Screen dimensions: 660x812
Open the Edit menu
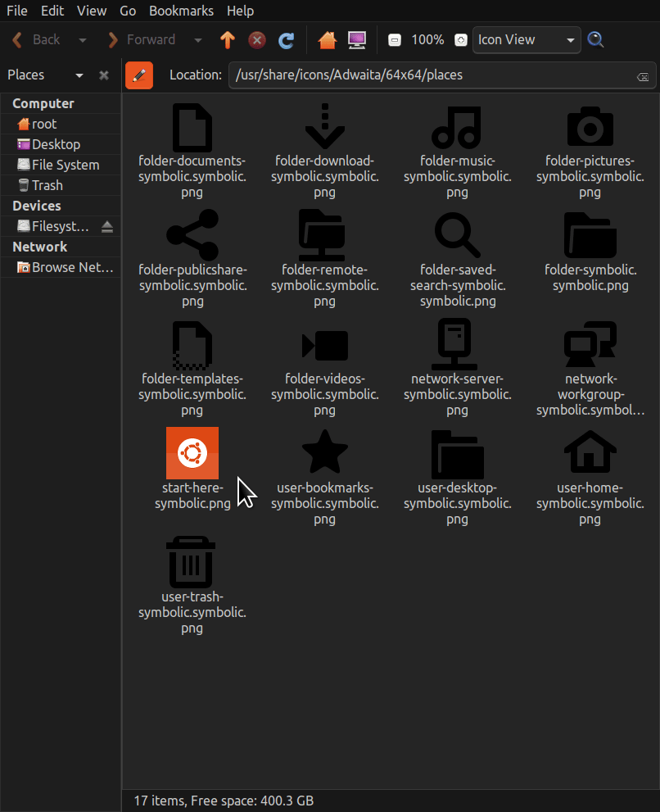coord(52,11)
